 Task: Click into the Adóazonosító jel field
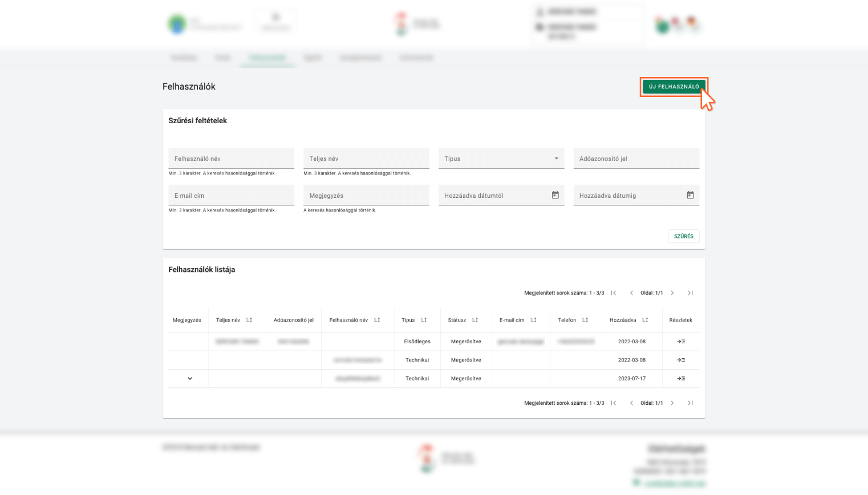coord(636,159)
